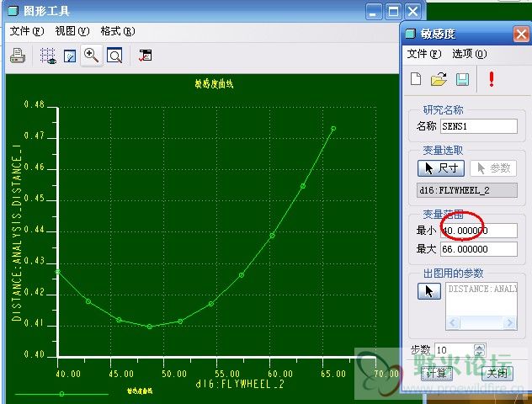Click the 名称 field containing SENS1

click(478, 126)
